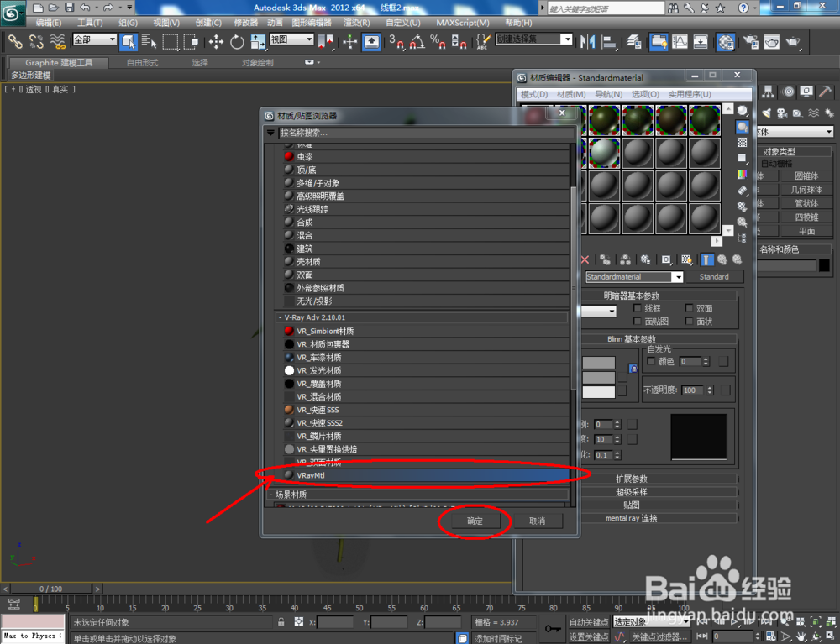This screenshot has height=644, width=840.
Task: Open the 选定对象 key filter dropdown
Action: tap(650, 622)
